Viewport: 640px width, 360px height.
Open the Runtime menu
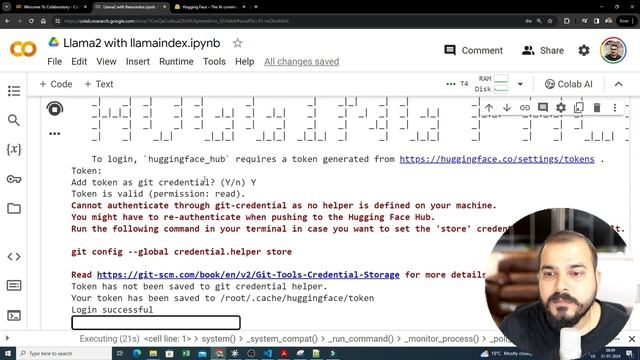click(176, 62)
